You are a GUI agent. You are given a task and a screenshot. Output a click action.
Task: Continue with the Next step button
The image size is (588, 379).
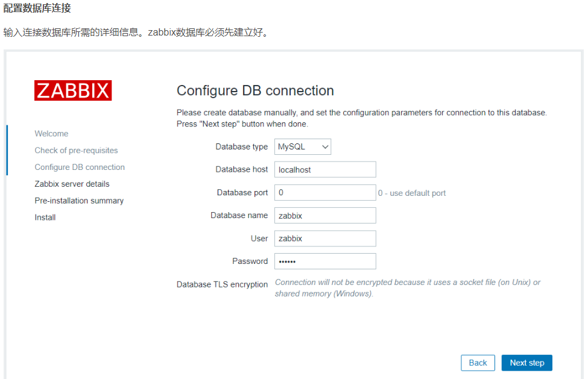[527, 363]
